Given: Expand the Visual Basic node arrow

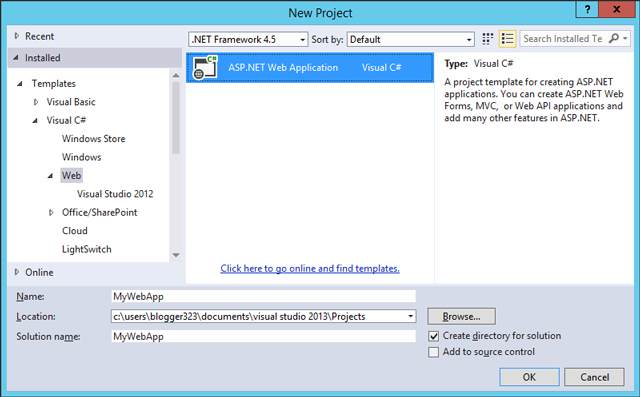Looking at the screenshot, I should (x=36, y=102).
